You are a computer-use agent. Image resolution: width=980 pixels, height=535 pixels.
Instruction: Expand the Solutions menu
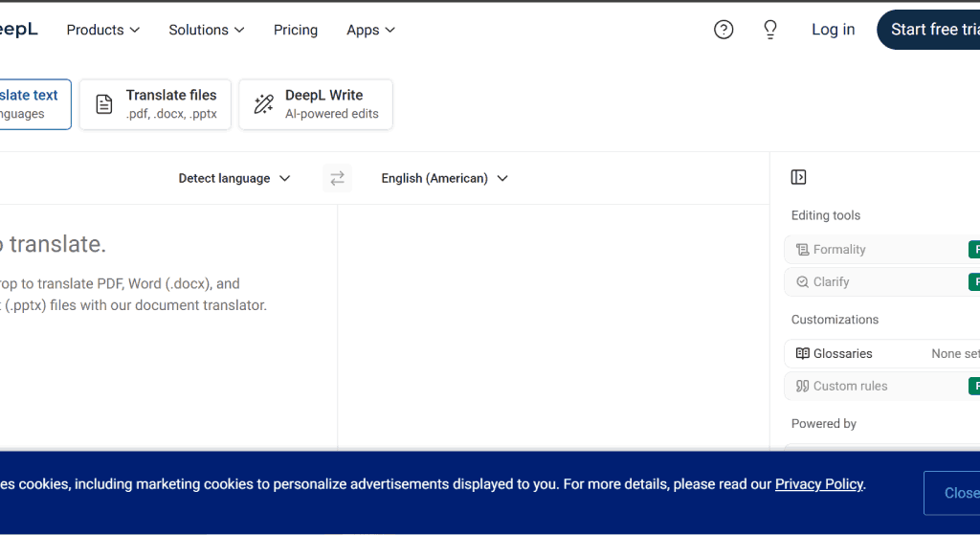[x=207, y=30]
